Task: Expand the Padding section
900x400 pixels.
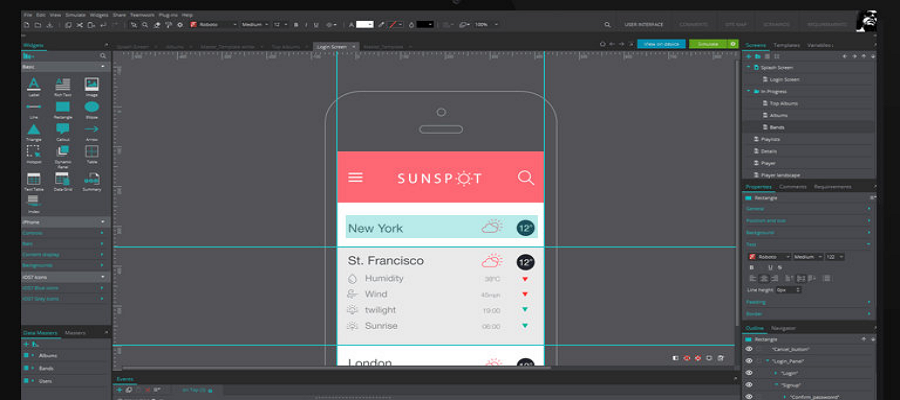Action: (x=808, y=302)
